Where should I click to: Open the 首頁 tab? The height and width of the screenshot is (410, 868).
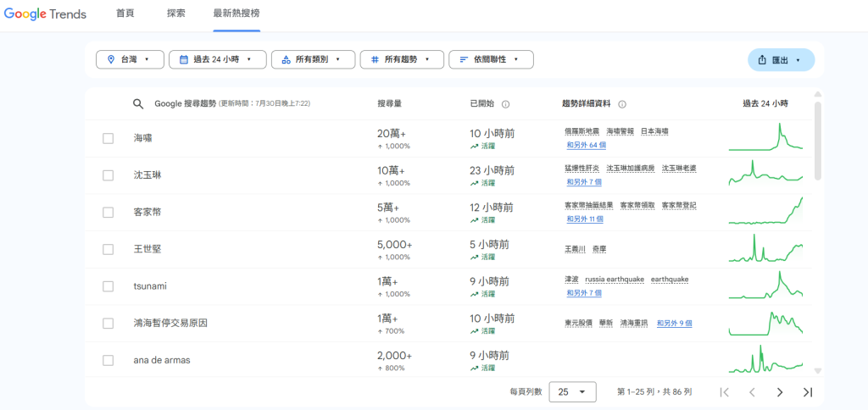click(x=125, y=14)
